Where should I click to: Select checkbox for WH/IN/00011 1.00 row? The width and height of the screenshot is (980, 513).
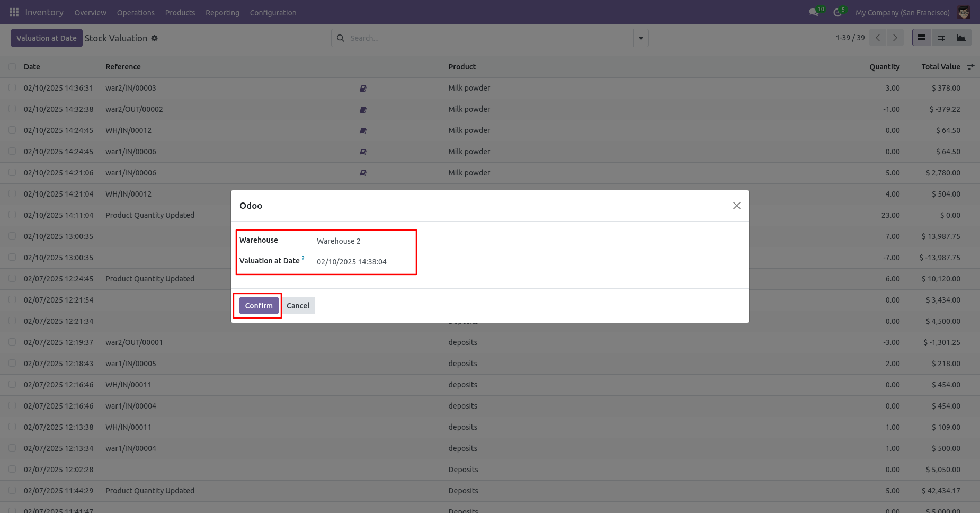(x=12, y=427)
